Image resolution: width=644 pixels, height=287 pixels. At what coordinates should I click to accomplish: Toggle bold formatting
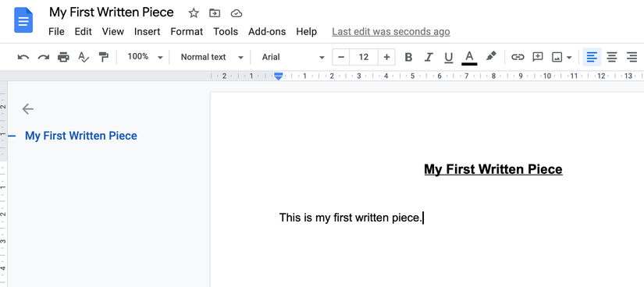pyautogui.click(x=408, y=57)
